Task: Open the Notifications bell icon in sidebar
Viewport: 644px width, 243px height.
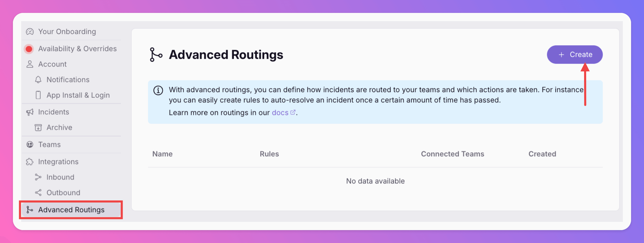Action: click(x=38, y=79)
